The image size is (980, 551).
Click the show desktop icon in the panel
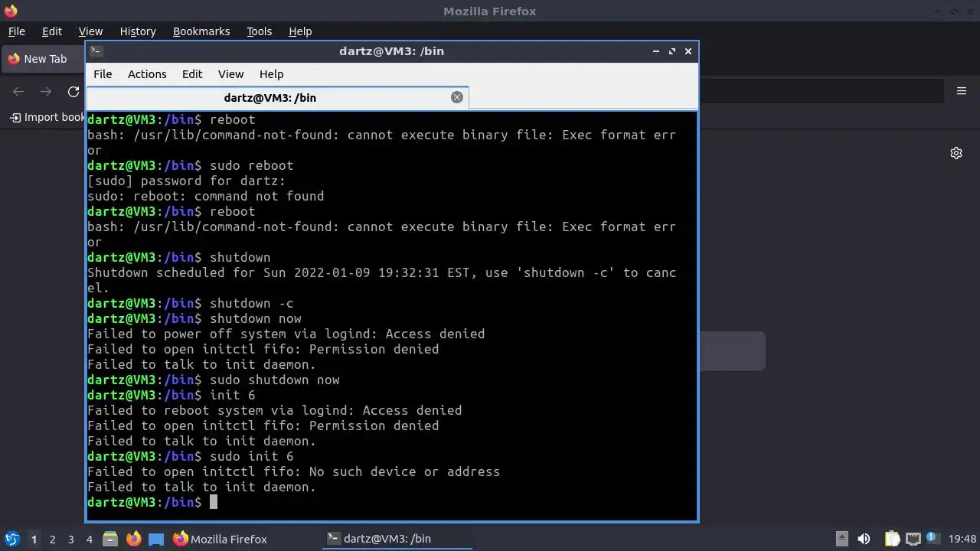(156, 539)
